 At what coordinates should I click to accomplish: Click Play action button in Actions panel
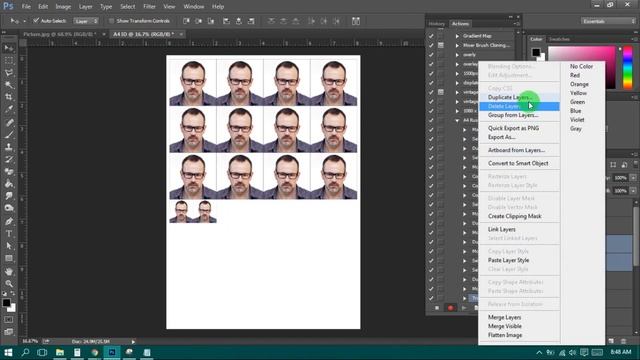coord(464,308)
